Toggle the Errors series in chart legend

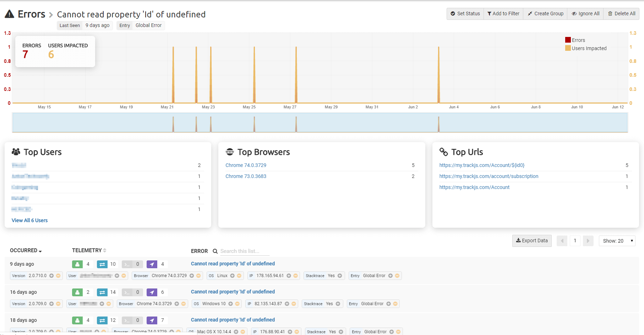[x=575, y=40]
